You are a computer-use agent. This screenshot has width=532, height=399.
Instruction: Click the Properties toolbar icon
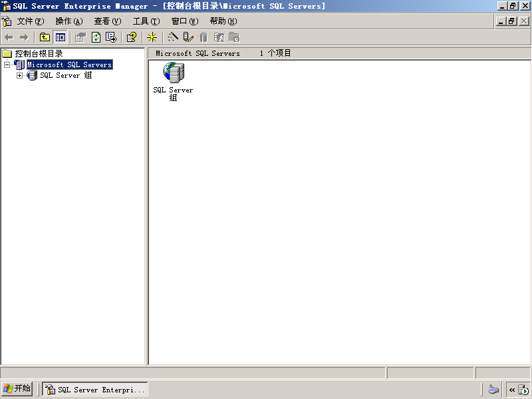click(x=80, y=37)
